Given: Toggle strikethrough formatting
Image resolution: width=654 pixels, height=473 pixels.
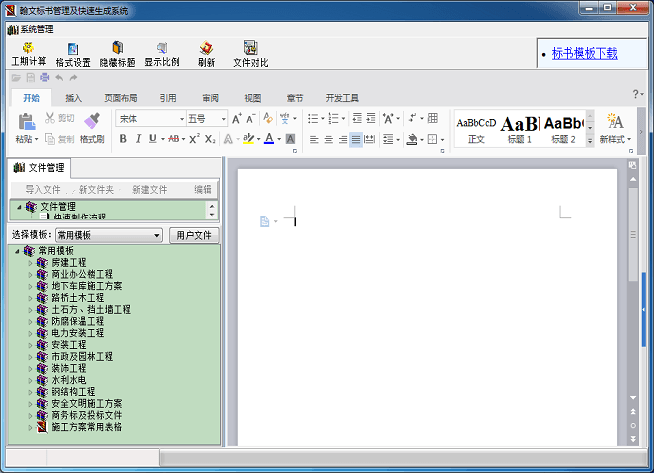Looking at the screenshot, I should 174,138.
